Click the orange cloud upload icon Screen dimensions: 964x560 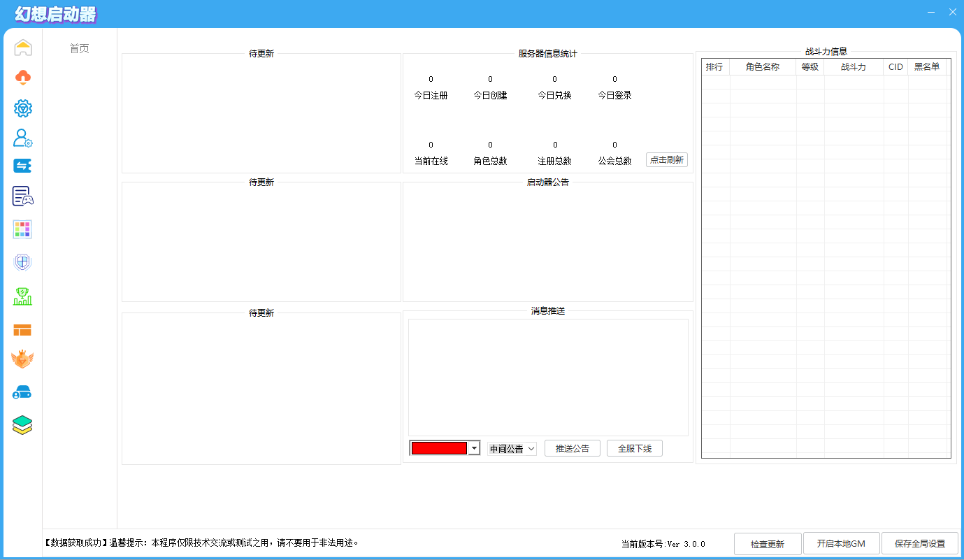coord(23,78)
